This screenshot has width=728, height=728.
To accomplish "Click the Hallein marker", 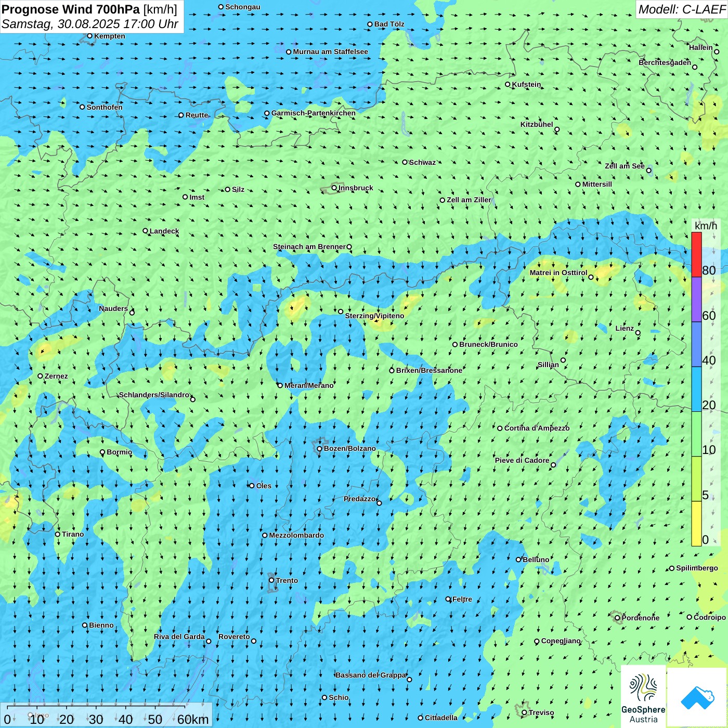I will [717, 51].
